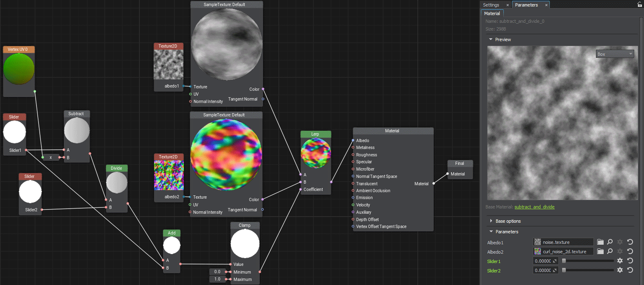Switch to the Settings tab

[491, 5]
